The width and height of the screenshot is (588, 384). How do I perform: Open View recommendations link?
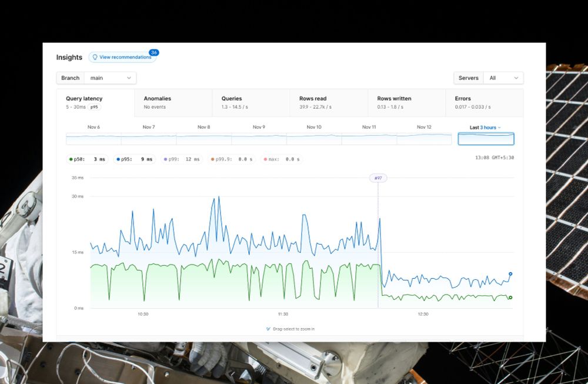(x=122, y=57)
